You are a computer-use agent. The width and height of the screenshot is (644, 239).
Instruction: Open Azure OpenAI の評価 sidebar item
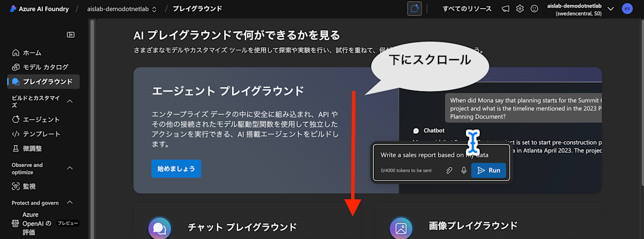point(44,223)
